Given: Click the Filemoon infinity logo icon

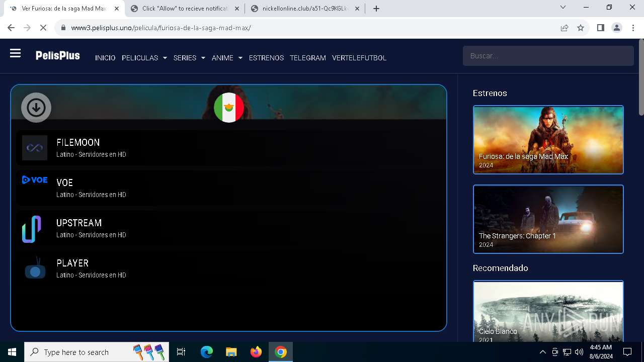Looking at the screenshot, I should click(35, 148).
